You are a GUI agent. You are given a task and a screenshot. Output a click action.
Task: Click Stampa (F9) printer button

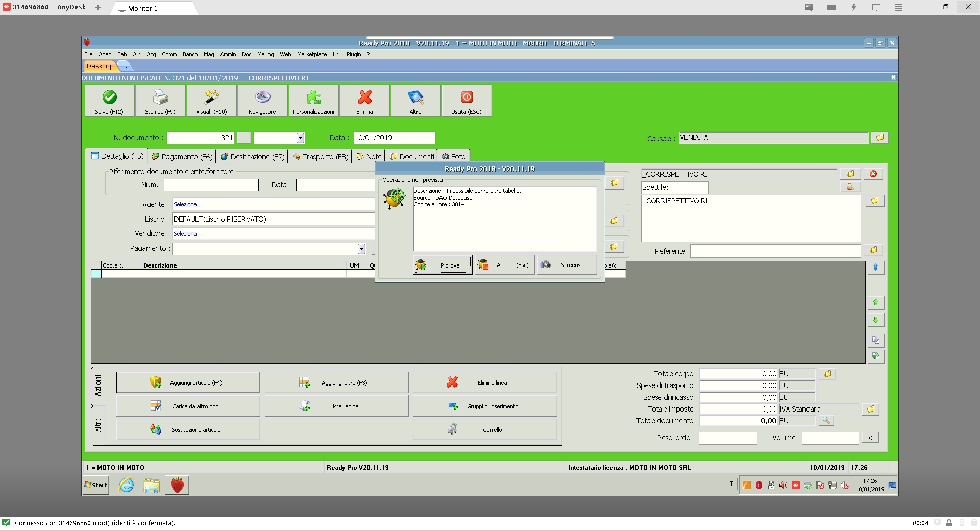(160, 101)
